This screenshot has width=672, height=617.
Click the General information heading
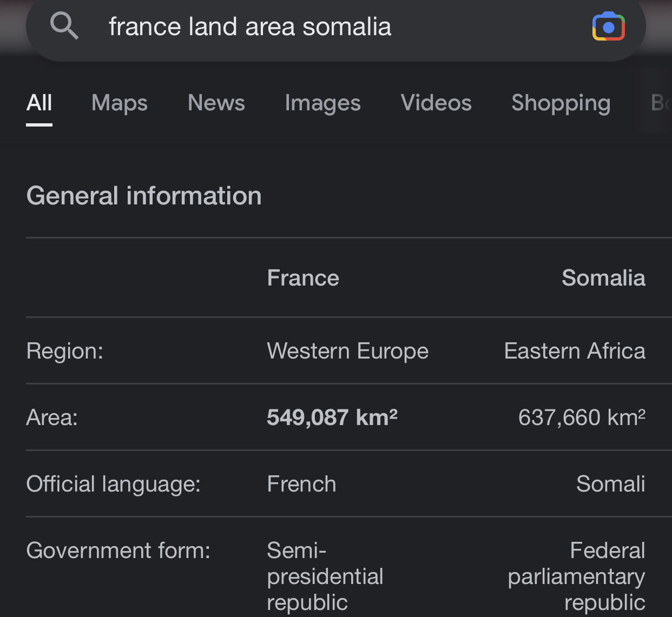coord(144,196)
